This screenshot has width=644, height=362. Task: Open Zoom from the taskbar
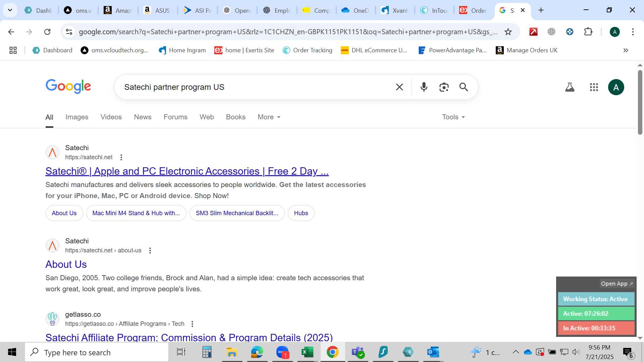point(282,352)
